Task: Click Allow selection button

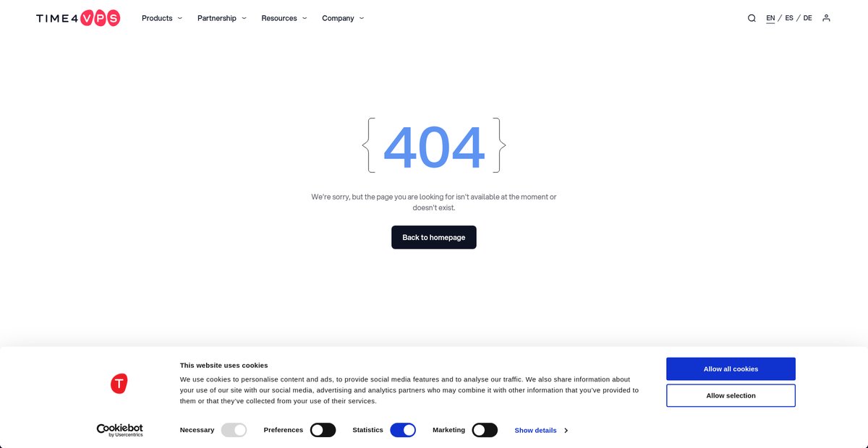Action: point(731,395)
